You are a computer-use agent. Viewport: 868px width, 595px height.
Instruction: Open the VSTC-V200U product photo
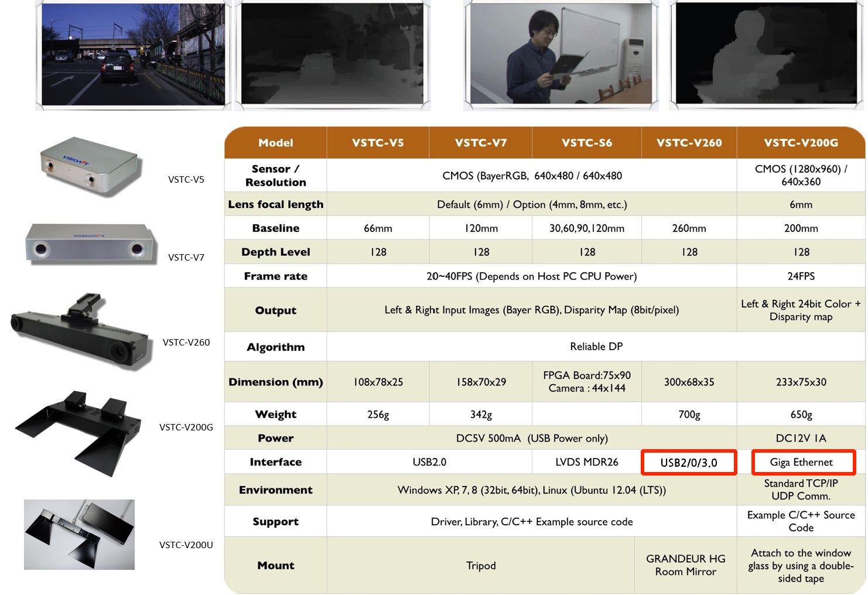(79, 534)
